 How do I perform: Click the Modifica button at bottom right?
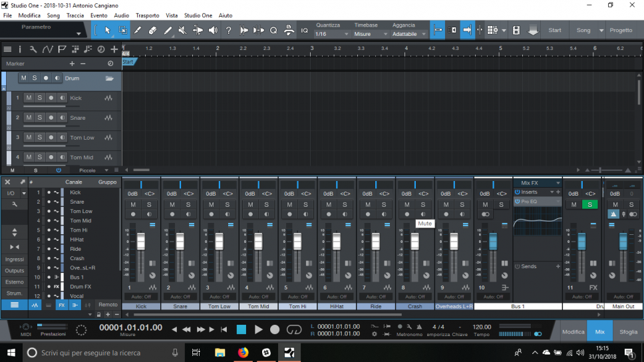573,331
